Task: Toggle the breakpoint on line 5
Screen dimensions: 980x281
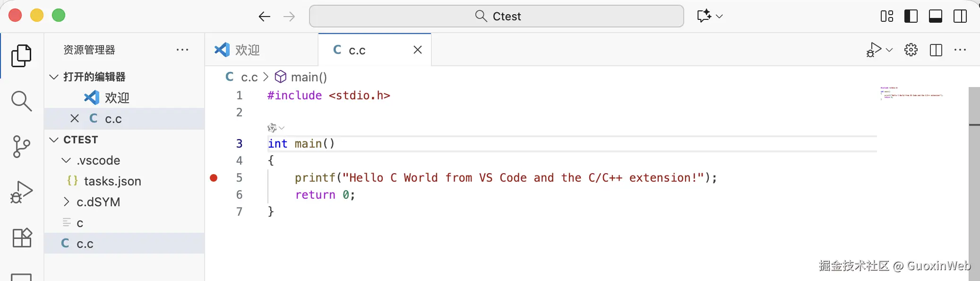Action: (214, 178)
